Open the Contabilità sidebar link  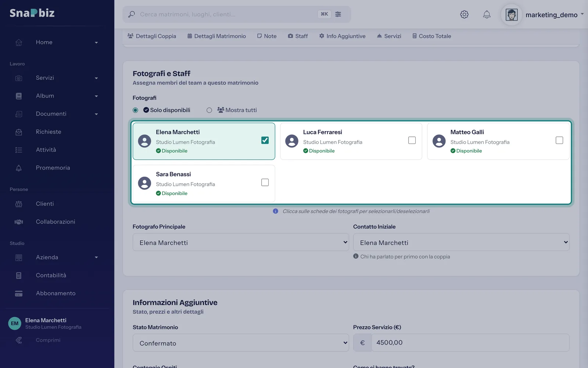click(51, 275)
